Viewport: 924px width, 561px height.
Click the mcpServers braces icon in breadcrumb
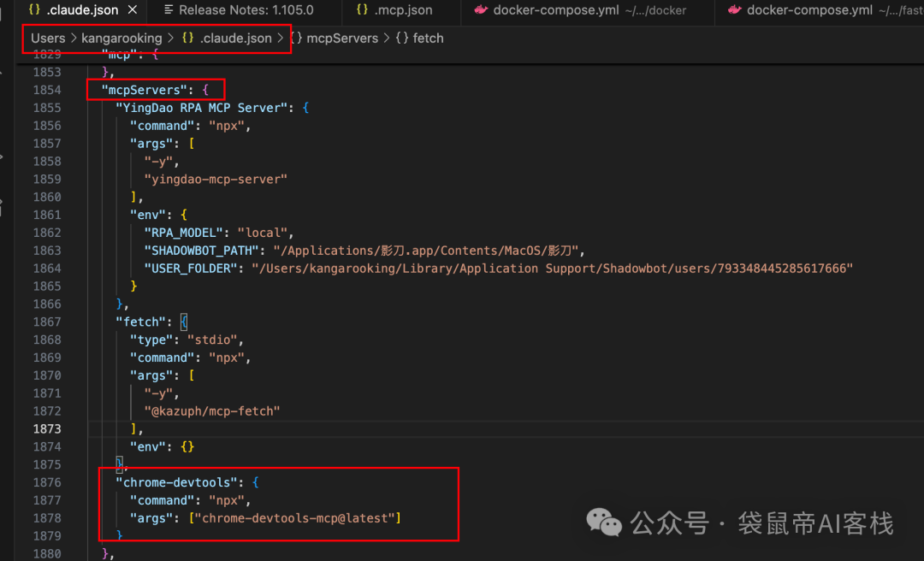click(x=296, y=38)
